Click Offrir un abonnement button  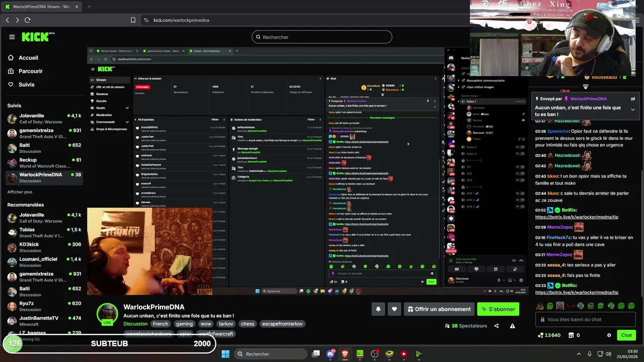(439, 309)
